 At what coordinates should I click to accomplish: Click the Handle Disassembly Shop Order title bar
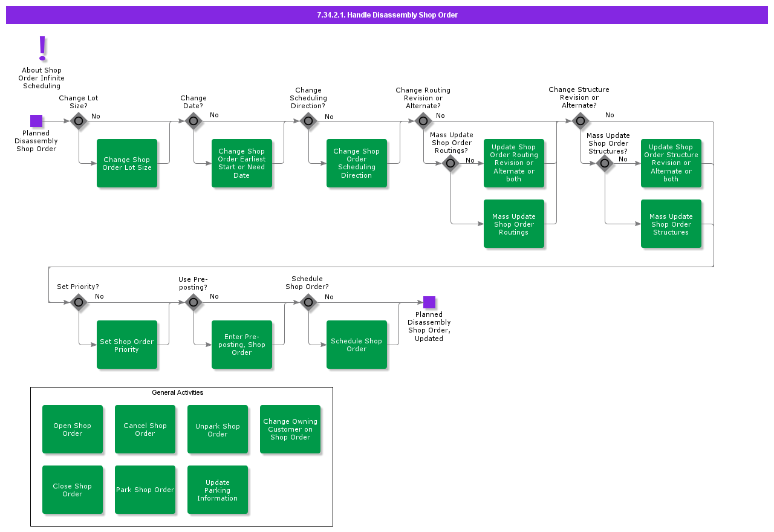387,15
